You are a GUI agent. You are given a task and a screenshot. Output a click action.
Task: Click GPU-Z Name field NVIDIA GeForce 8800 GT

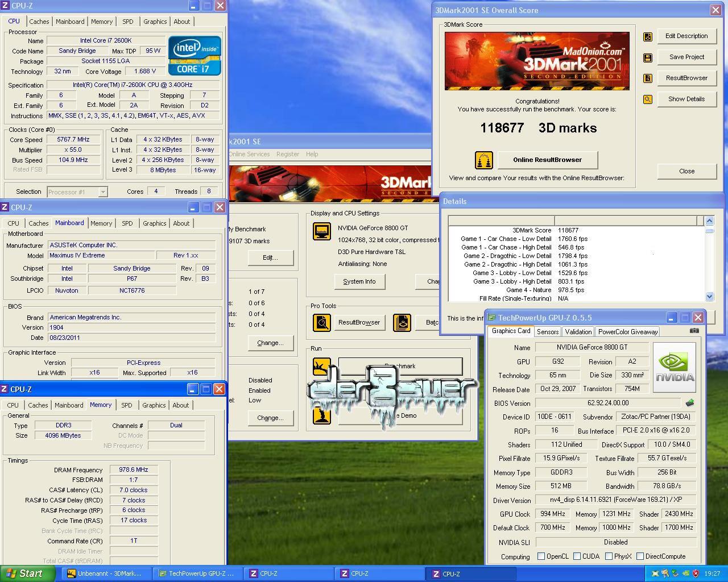pyautogui.click(x=591, y=347)
